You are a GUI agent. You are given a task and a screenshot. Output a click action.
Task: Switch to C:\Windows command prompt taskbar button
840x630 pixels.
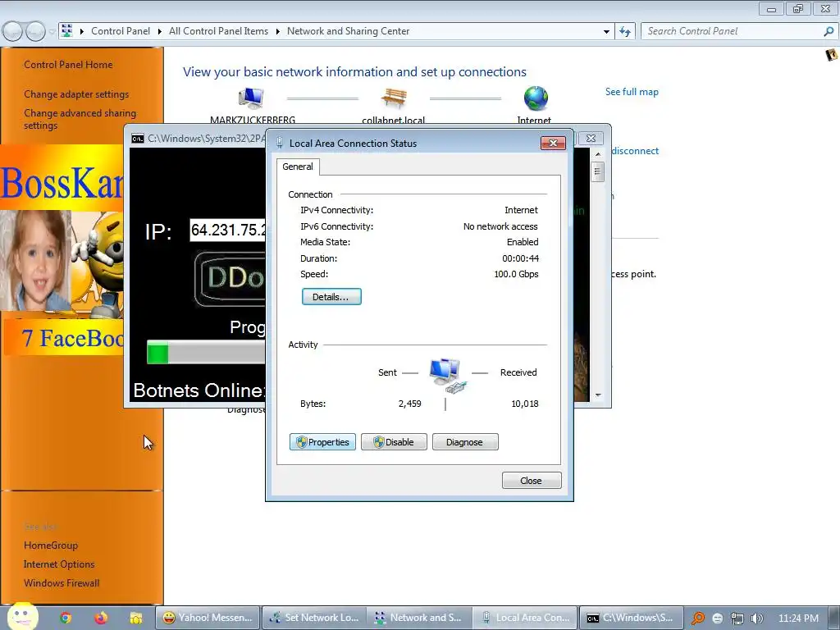tap(631, 618)
